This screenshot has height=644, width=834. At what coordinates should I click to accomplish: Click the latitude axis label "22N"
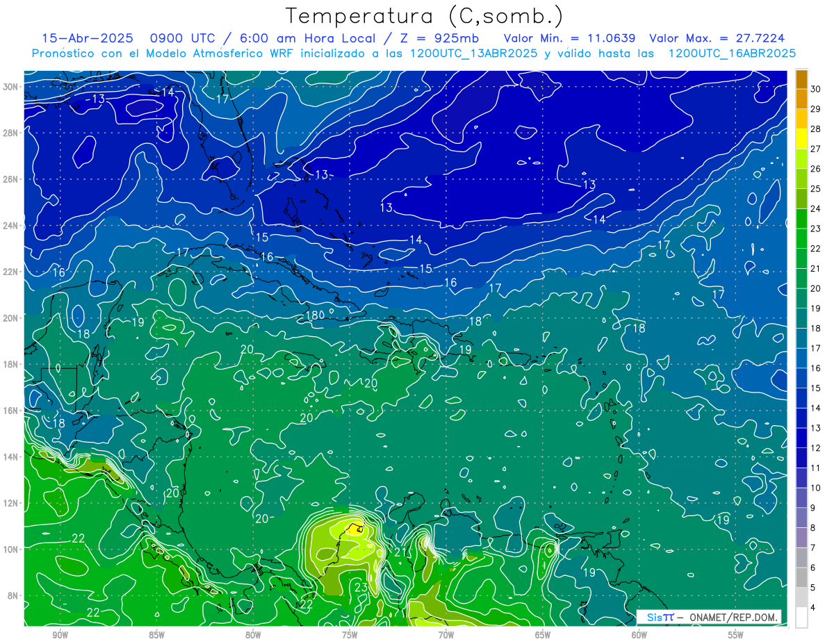[x=10, y=272]
